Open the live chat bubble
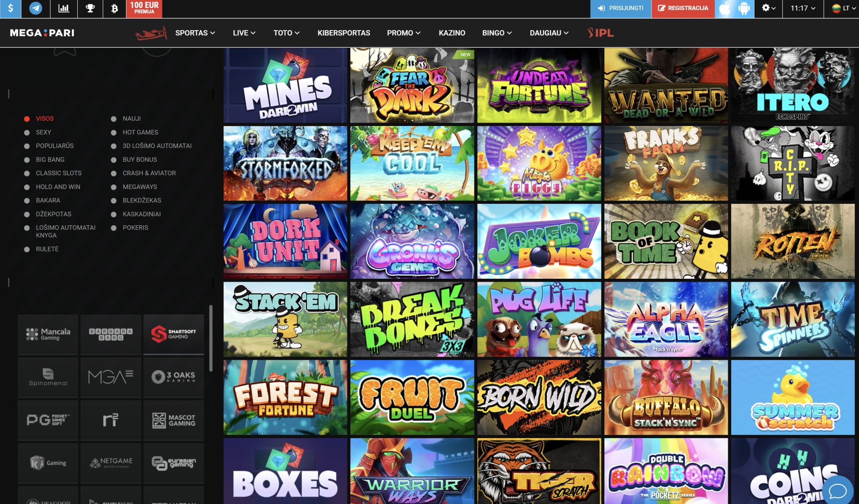The width and height of the screenshot is (859, 504). [838, 490]
